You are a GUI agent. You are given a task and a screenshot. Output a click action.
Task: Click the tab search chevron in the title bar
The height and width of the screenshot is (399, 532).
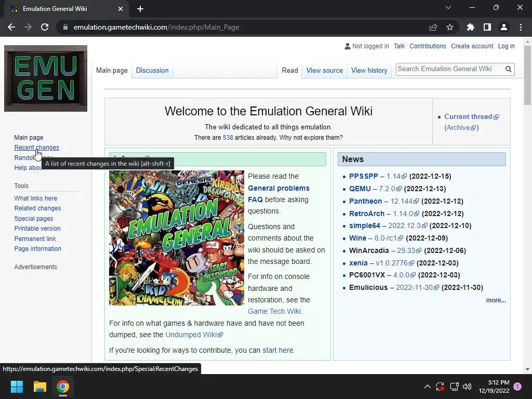tap(448, 7)
